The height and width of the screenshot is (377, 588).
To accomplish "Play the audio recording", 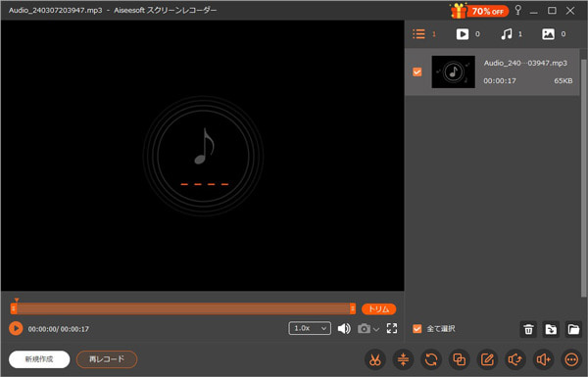I will pyautogui.click(x=16, y=329).
